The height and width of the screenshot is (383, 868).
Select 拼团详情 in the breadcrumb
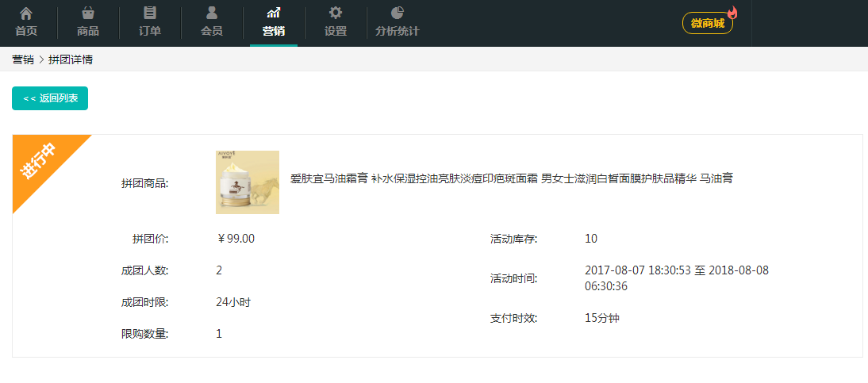tap(71, 59)
